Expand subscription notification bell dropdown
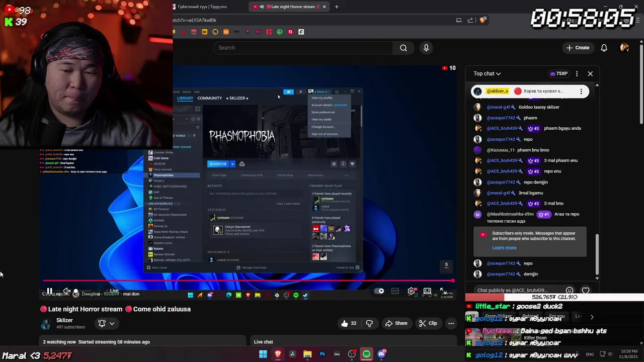The image size is (644, 362). click(107, 323)
